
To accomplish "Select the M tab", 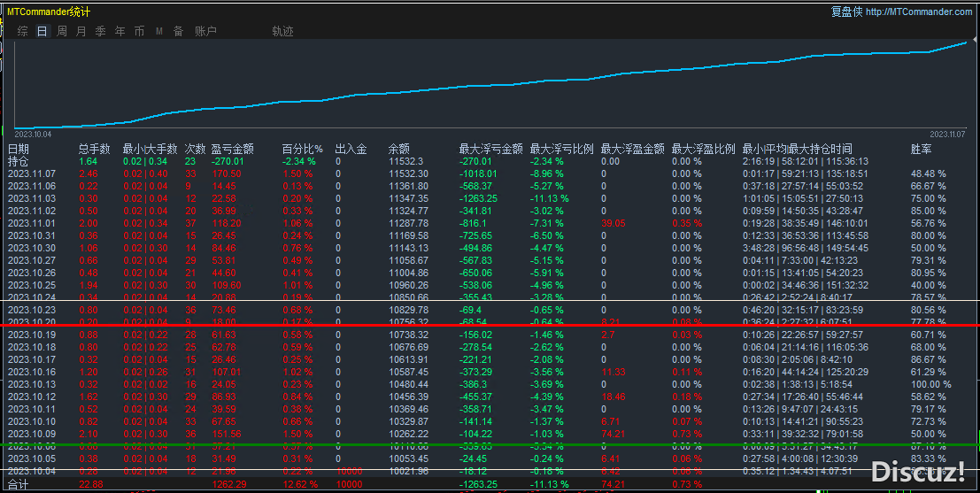I will tap(159, 31).
